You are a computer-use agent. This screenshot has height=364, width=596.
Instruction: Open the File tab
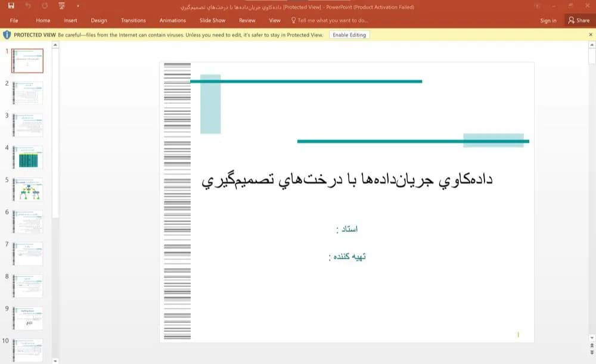(14, 20)
